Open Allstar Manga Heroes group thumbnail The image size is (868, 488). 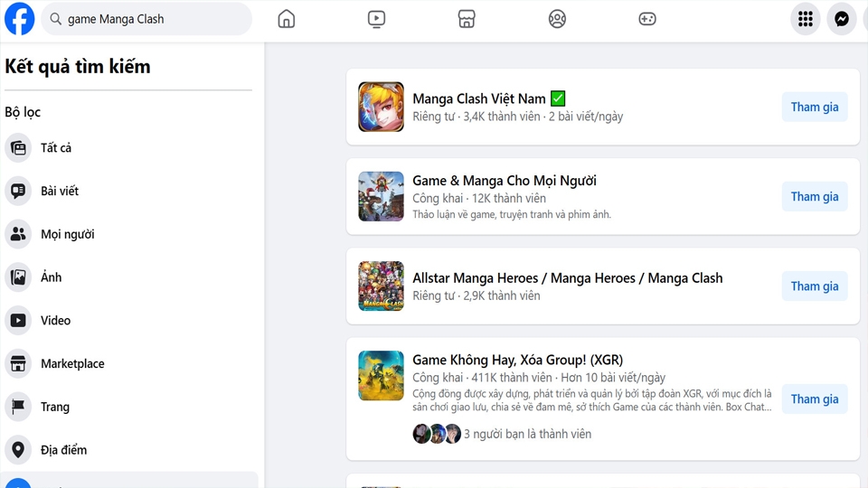(381, 286)
